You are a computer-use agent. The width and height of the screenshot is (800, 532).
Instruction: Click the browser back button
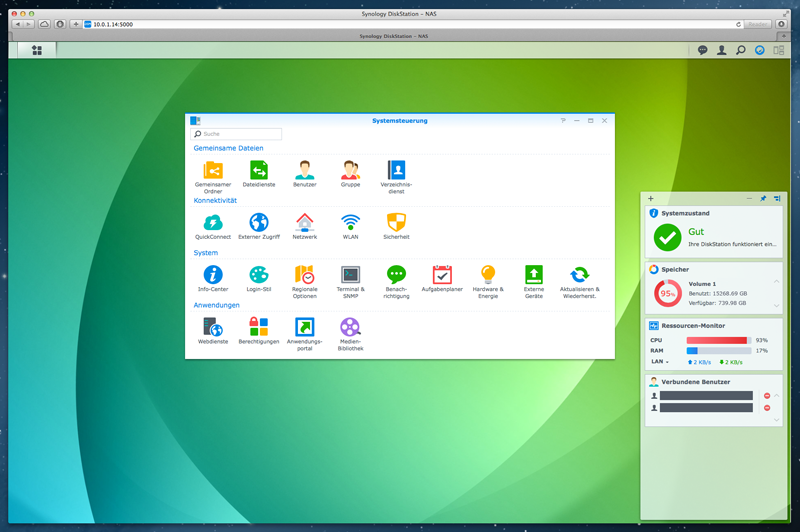coord(18,24)
